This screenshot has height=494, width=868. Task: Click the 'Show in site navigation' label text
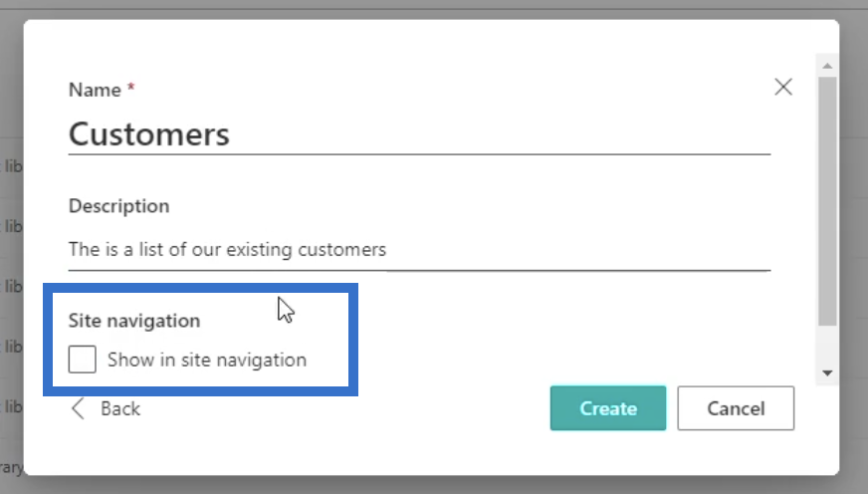point(206,360)
